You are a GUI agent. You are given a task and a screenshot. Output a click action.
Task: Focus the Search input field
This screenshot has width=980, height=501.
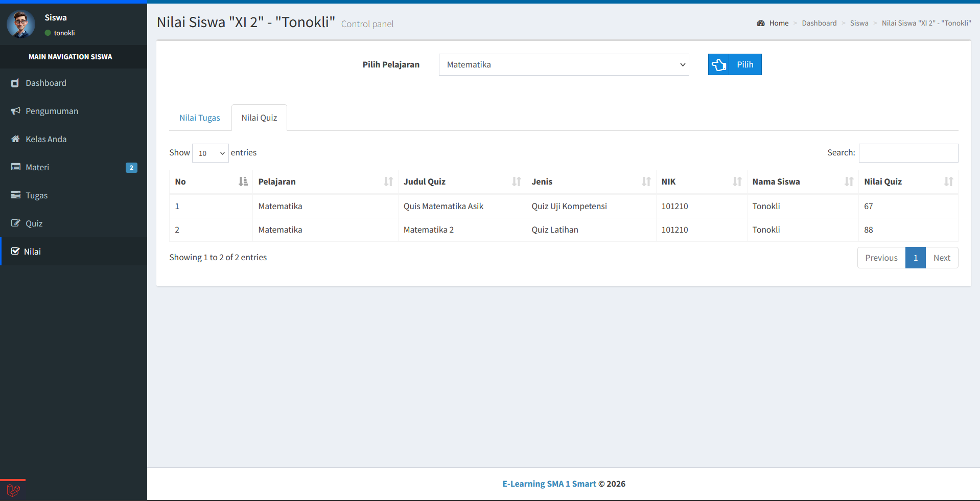coord(908,153)
